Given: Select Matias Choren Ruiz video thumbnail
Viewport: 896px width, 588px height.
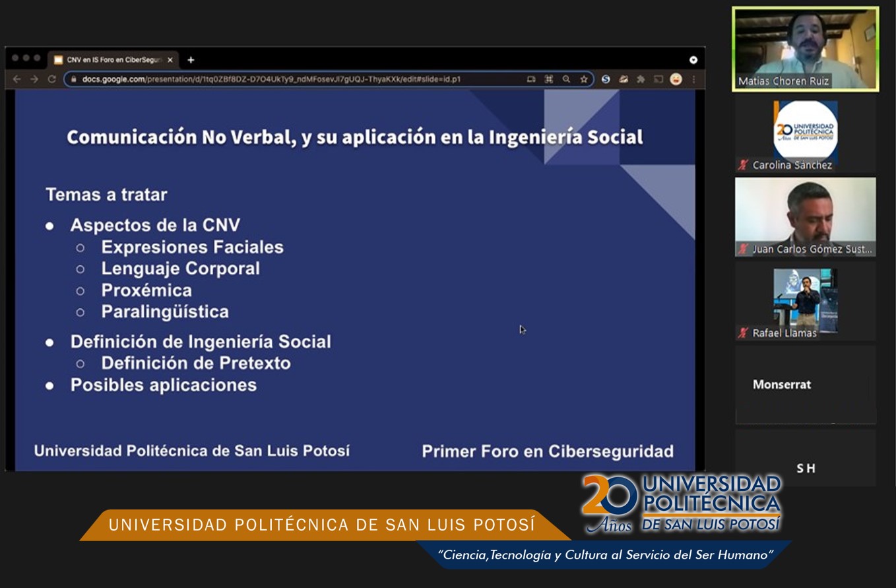Looking at the screenshot, I should click(805, 49).
